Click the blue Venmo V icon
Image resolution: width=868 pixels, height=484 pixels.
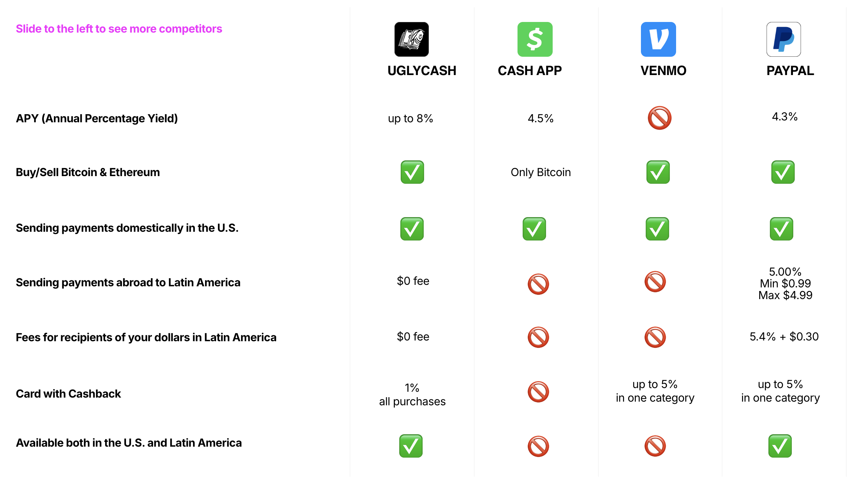[x=658, y=39]
